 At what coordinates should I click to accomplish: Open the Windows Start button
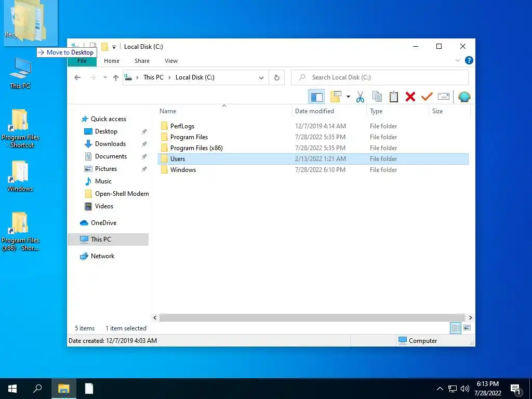(12, 389)
